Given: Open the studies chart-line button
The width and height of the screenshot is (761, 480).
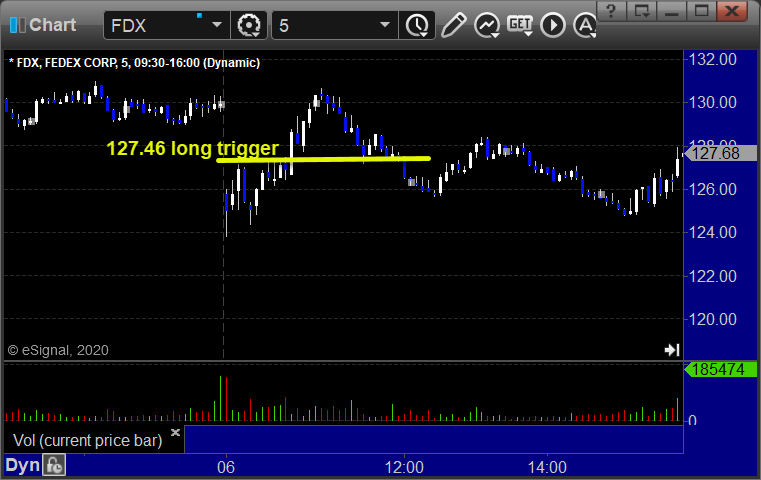Looking at the screenshot, I should [x=487, y=25].
